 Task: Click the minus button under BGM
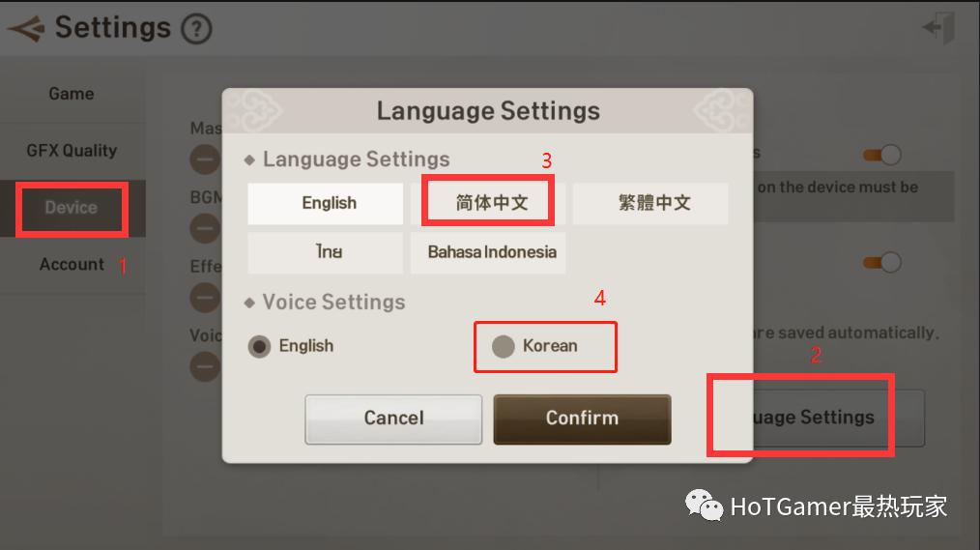click(x=206, y=229)
